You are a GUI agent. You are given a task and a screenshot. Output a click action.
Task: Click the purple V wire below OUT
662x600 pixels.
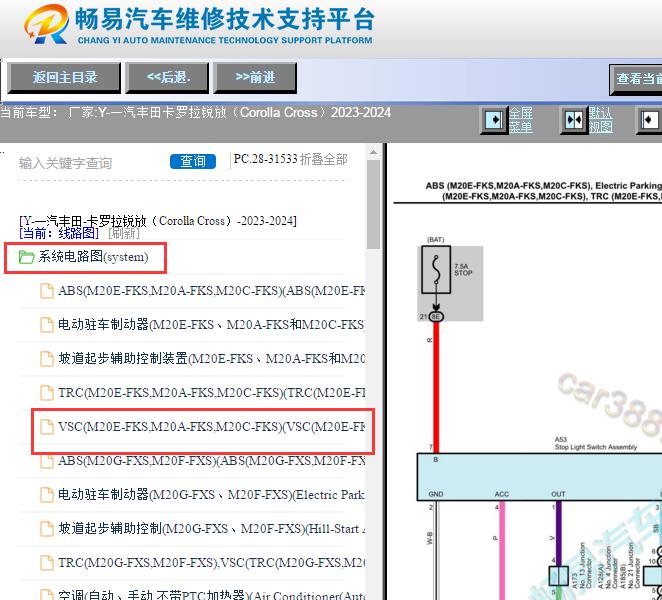[559, 534]
